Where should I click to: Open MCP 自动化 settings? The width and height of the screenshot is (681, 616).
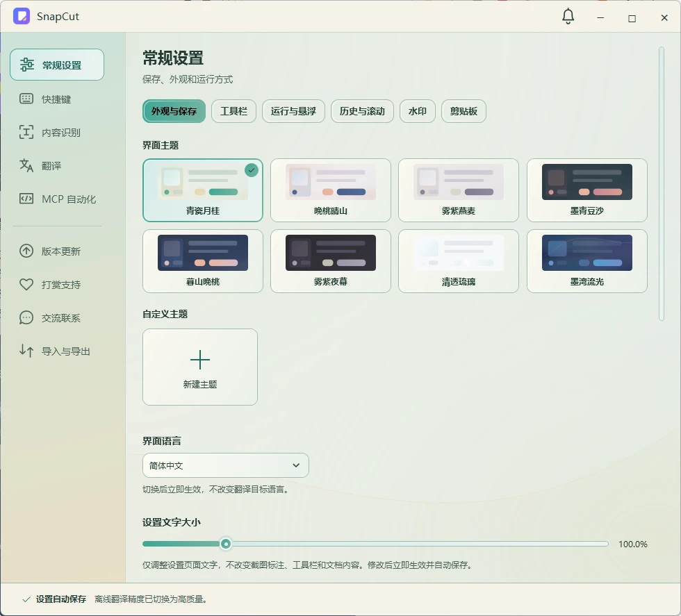click(x=57, y=199)
